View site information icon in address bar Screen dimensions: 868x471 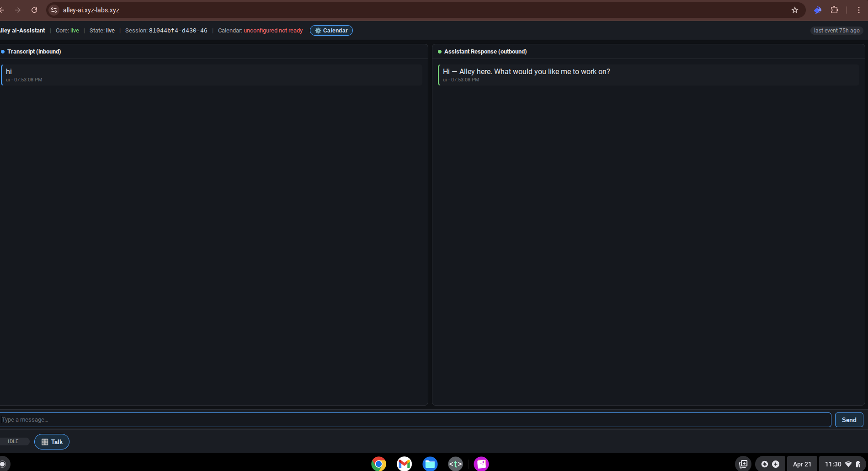54,10
